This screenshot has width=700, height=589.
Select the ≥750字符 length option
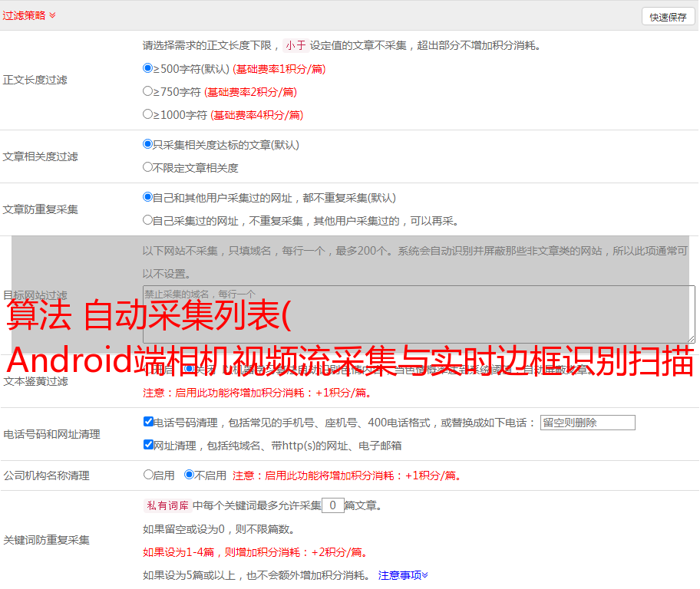[147, 91]
